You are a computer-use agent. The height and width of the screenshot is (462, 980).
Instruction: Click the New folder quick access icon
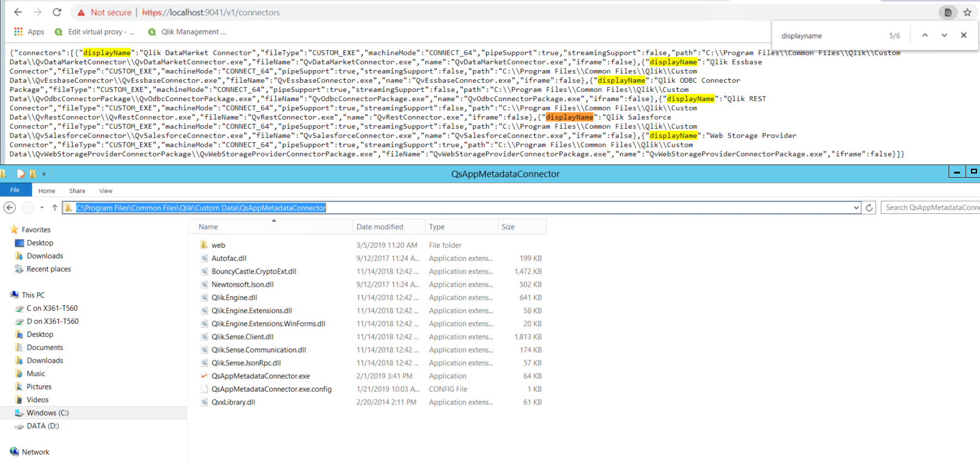pyautogui.click(x=33, y=174)
